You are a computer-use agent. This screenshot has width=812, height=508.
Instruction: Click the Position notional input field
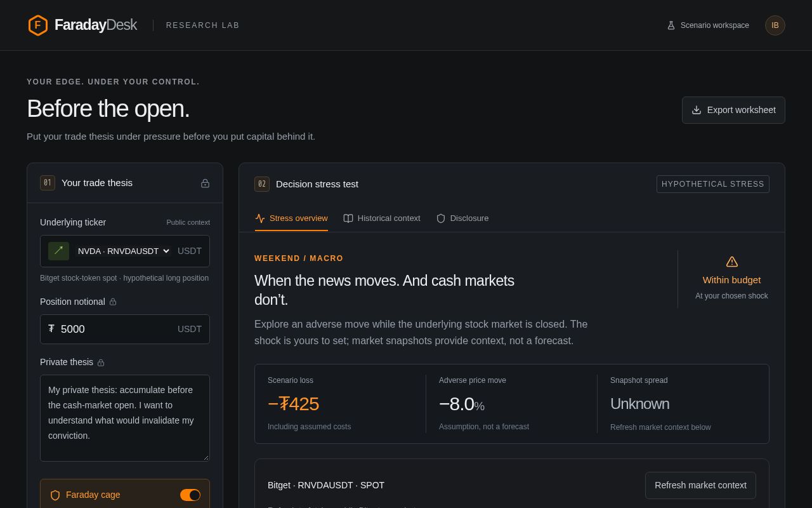coord(125,329)
